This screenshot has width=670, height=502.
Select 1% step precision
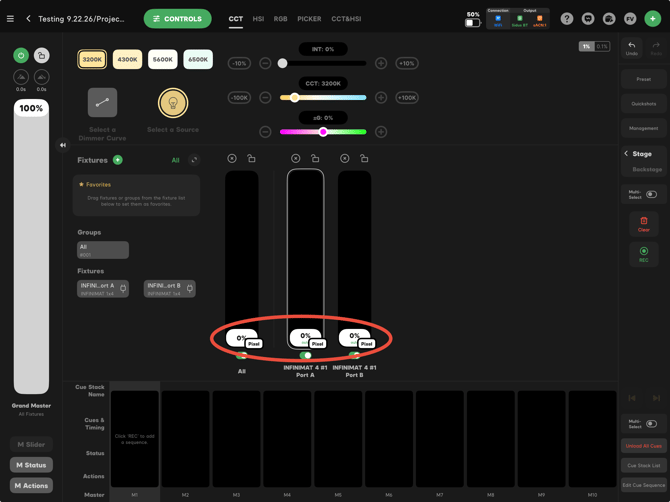click(x=586, y=46)
